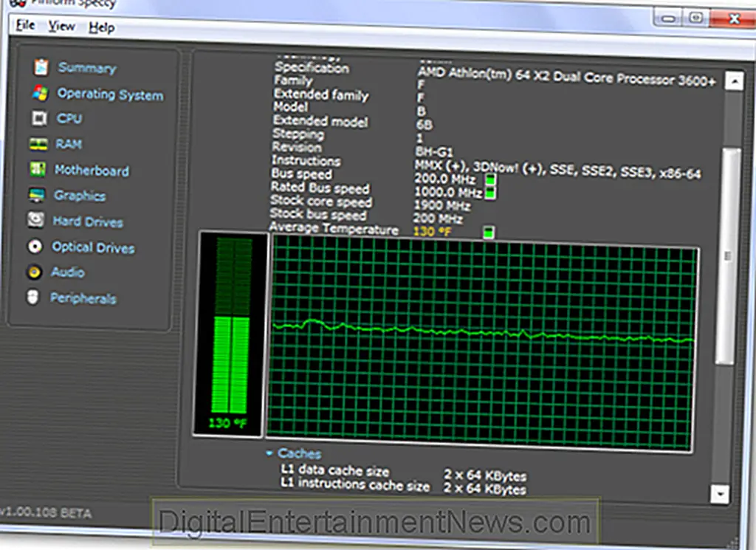Click the BH-G1 revision value
Viewport: 756px width, 550px height.
[x=434, y=152]
